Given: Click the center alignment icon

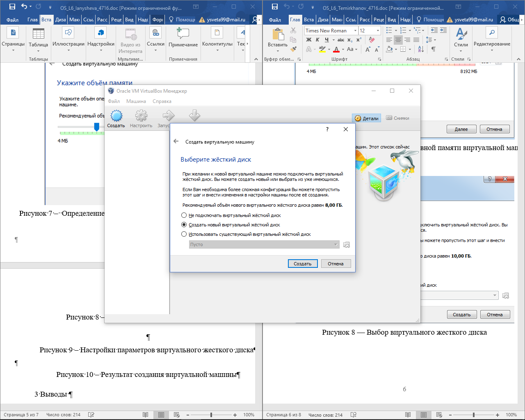Looking at the screenshot, I should (x=398, y=40).
